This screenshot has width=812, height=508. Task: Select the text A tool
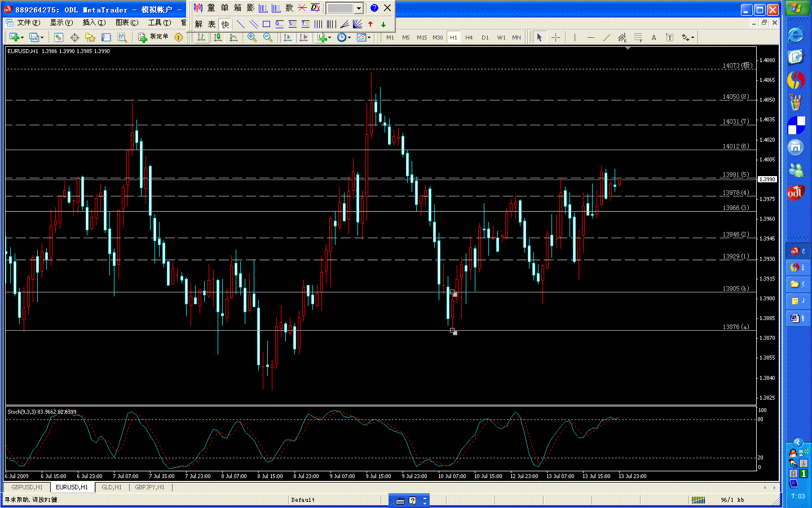click(654, 37)
